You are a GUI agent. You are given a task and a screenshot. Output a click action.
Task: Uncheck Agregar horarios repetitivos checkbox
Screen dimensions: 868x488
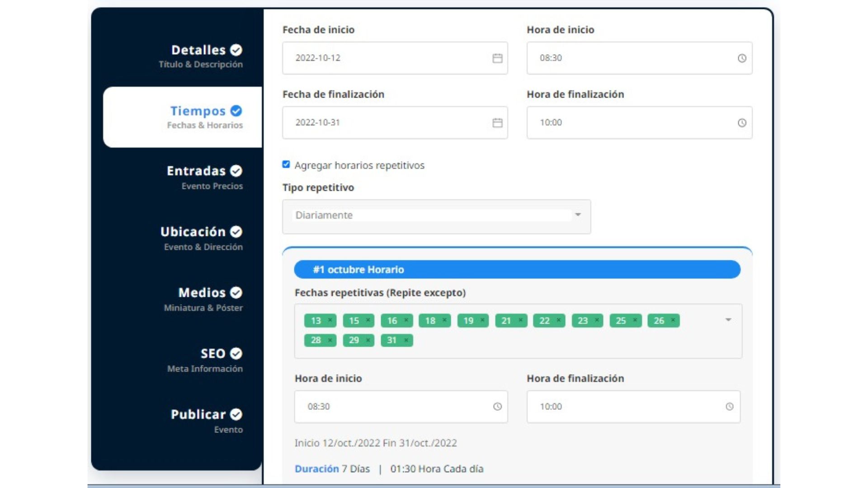(286, 164)
